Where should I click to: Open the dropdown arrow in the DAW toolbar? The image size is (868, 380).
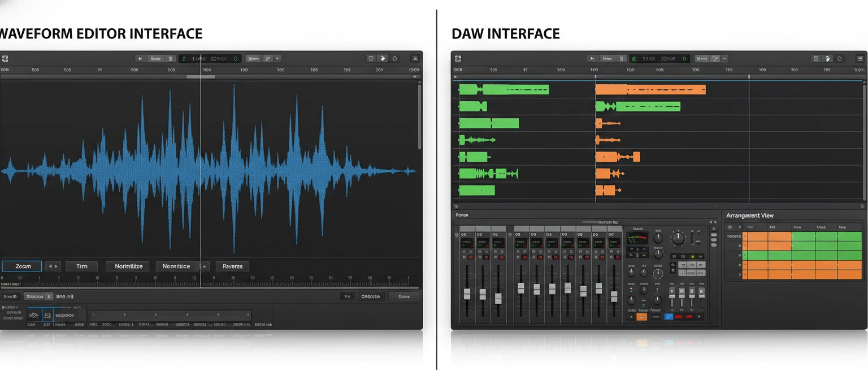[724, 58]
